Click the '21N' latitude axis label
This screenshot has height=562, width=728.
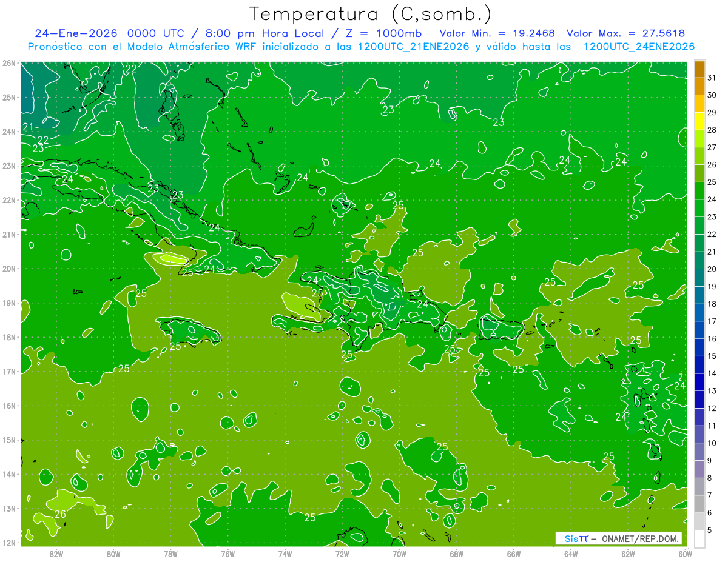pyautogui.click(x=9, y=235)
